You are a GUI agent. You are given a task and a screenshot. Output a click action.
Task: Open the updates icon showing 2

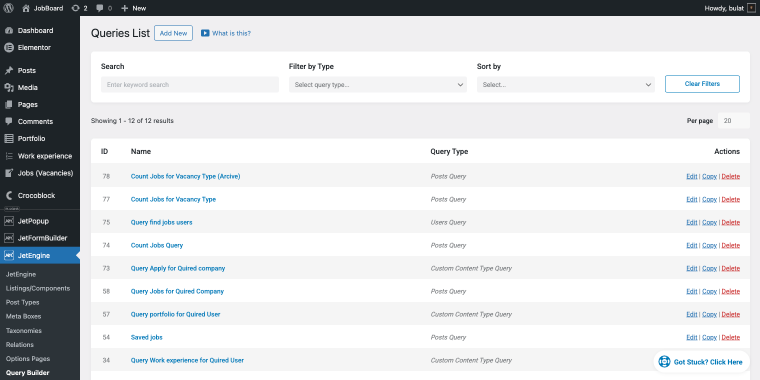point(75,8)
